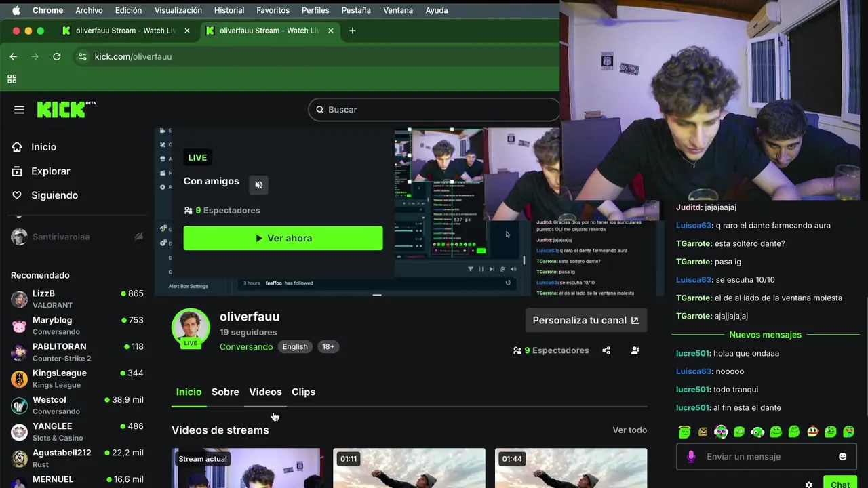Click Santirivarolaa's grey avatar
The image size is (868, 488).
[x=20, y=237]
